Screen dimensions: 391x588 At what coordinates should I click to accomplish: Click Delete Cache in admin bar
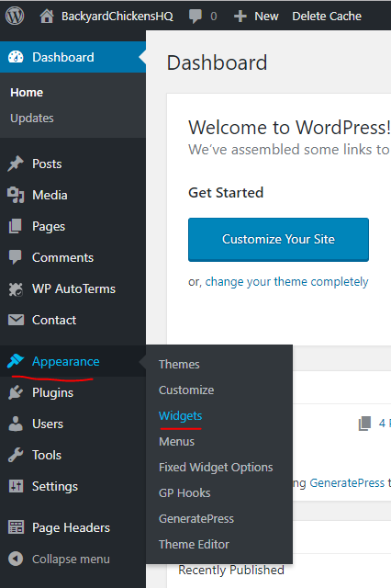pyautogui.click(x=327, y=17)
